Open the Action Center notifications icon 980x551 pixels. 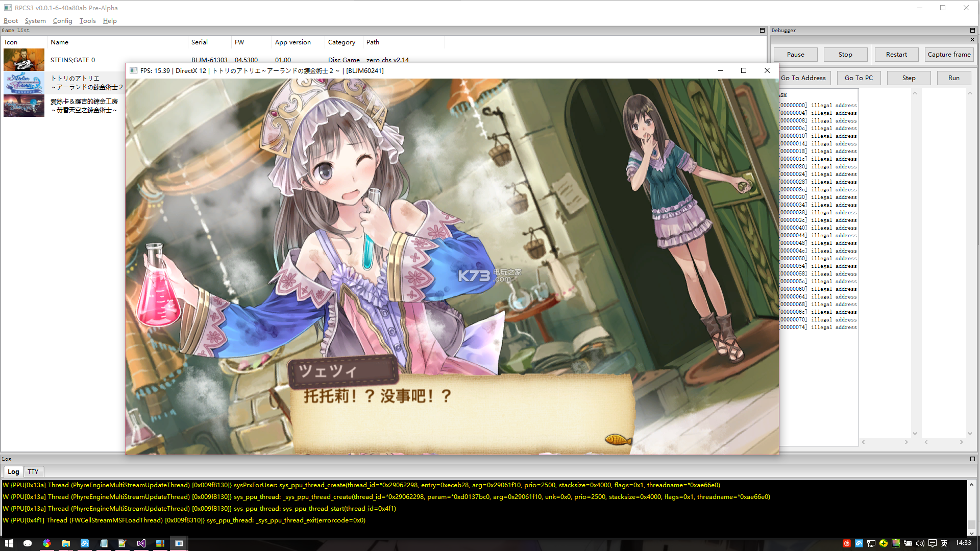[933, 543]
